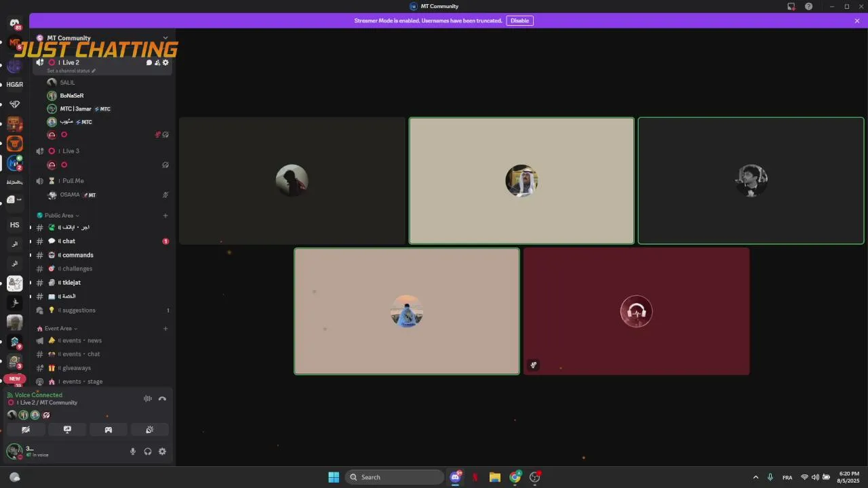Image resolution: width=868 pixels, height=488 pixels.
Task: Open Chrome from the taskbar
Action: 515,477
